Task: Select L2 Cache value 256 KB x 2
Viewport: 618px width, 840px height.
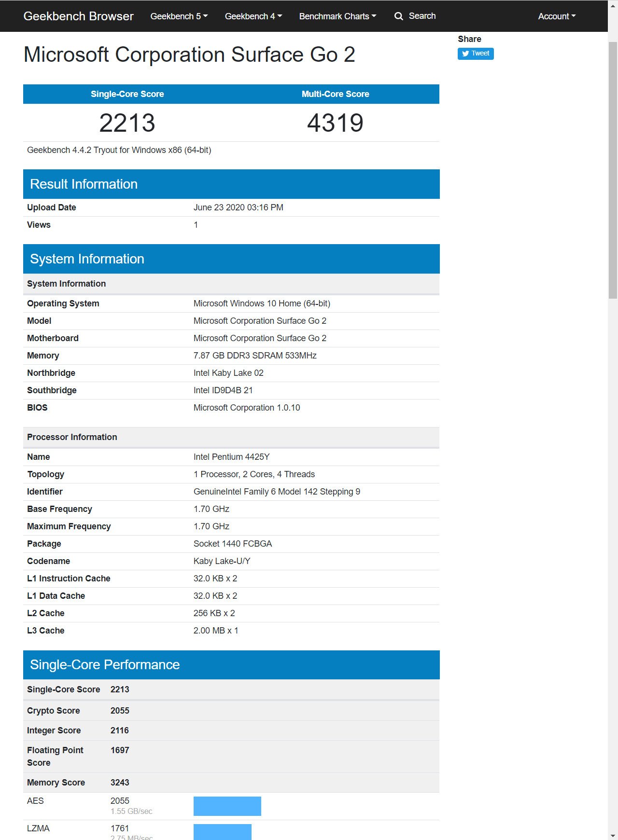Action: (214, 613)
